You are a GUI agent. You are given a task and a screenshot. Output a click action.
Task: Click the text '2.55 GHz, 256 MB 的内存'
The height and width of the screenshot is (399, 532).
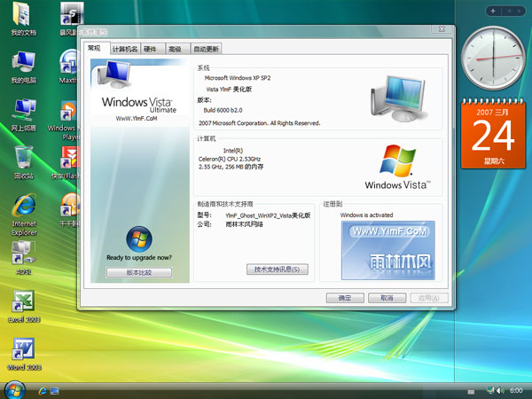point(231,167)
